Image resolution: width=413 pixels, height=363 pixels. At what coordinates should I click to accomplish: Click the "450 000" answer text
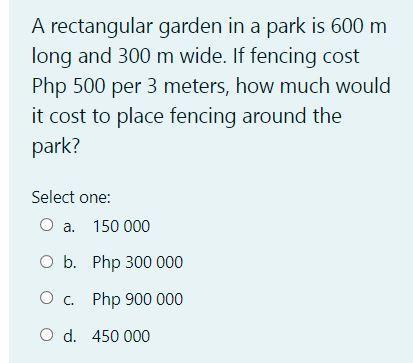coord(121,336)
